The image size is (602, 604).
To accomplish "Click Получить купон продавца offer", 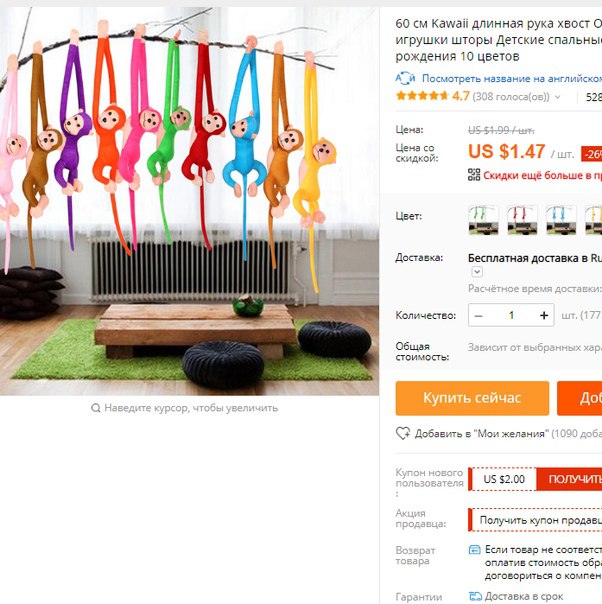I will [535, 520].
